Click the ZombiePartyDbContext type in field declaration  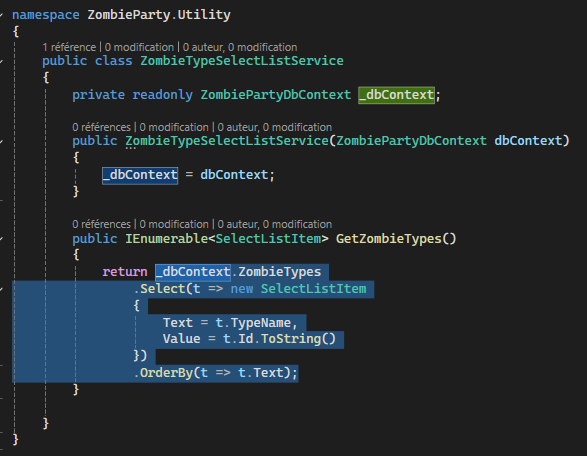(x=276, y=95)
